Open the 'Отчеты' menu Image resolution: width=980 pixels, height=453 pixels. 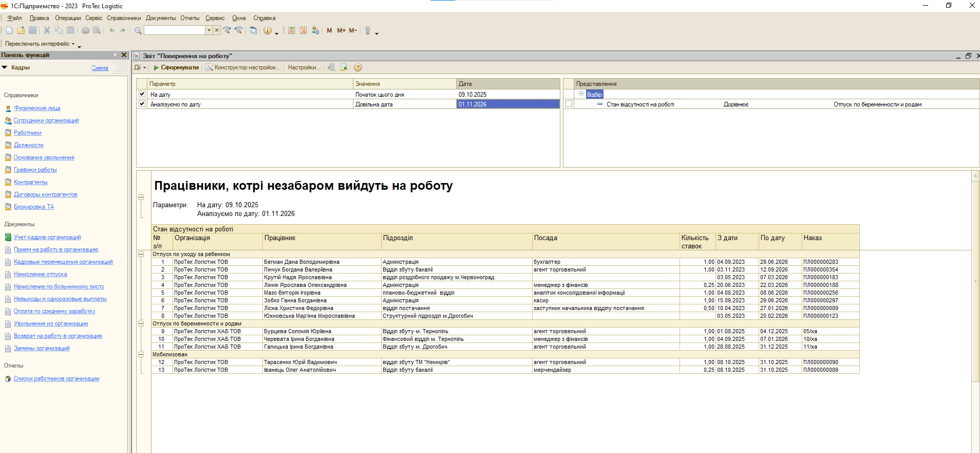point(190,18)
